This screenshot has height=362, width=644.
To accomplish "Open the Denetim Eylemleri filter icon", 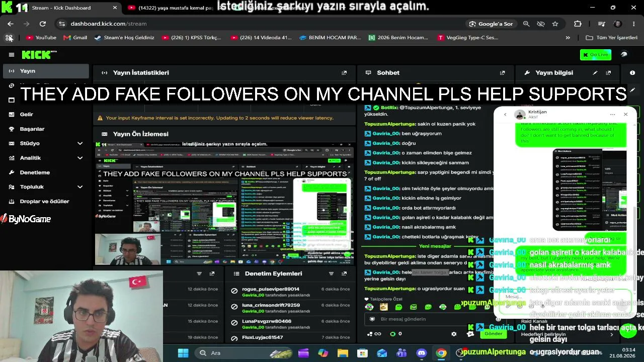I will click(331, 274).
